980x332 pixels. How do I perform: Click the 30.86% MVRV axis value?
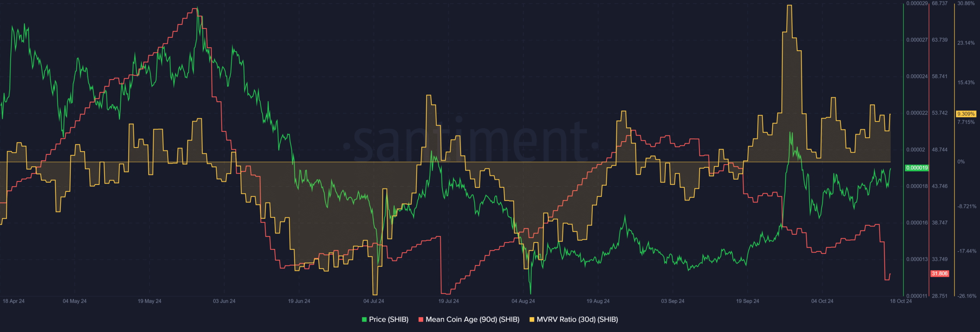click(966, 3)
